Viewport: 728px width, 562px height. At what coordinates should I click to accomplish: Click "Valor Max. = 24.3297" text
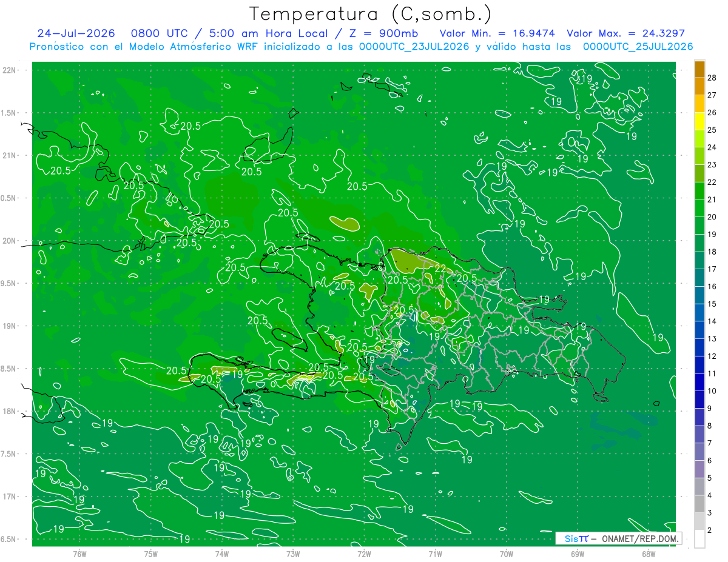pos(625,33)
